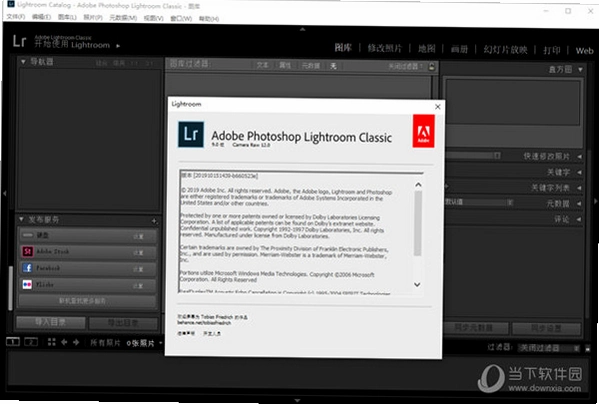This screenshot has width=599, height=404.
Task: Click the Flickr publish service icon
Action: click(27, 284)
